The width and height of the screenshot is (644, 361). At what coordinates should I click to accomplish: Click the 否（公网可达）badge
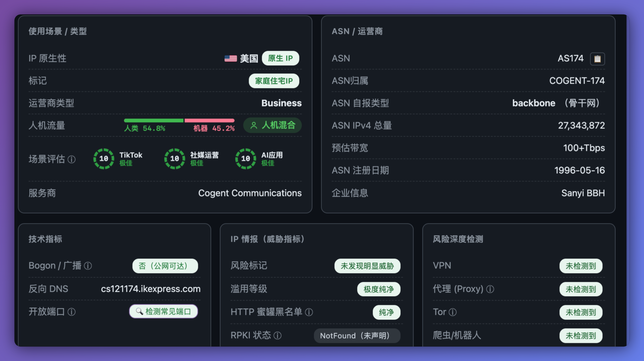(165, 266)
